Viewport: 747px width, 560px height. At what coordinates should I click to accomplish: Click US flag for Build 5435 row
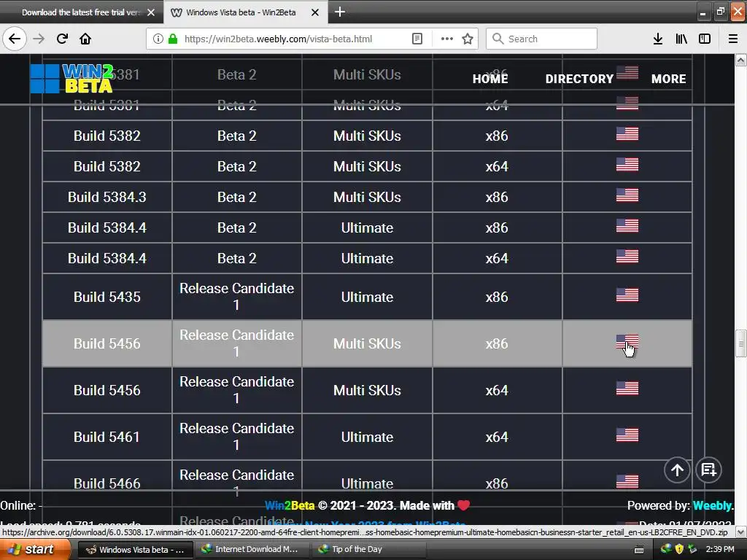point(627,295)
